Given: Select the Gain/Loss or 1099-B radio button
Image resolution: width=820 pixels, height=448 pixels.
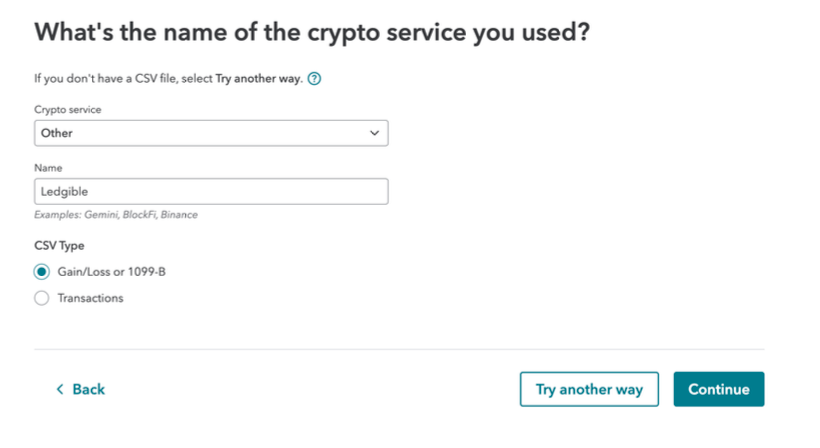Looking at the screenshot, I should (42, 272).
